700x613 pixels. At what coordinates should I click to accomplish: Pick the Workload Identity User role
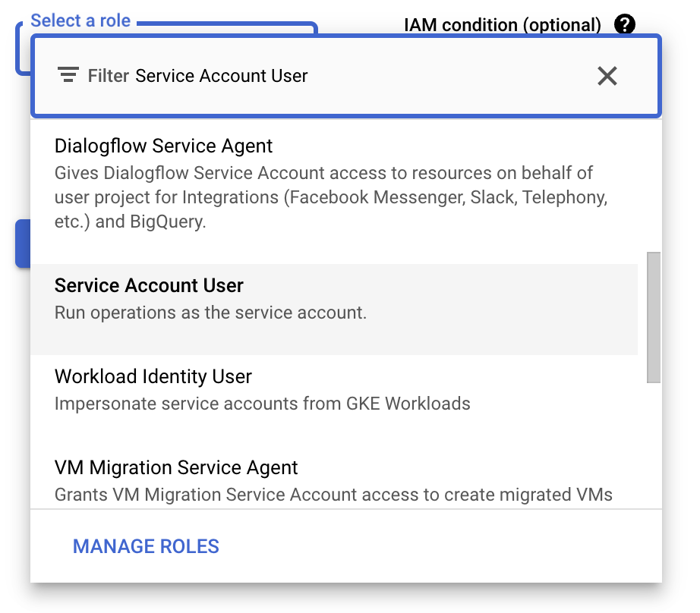[x=334, y=400]
